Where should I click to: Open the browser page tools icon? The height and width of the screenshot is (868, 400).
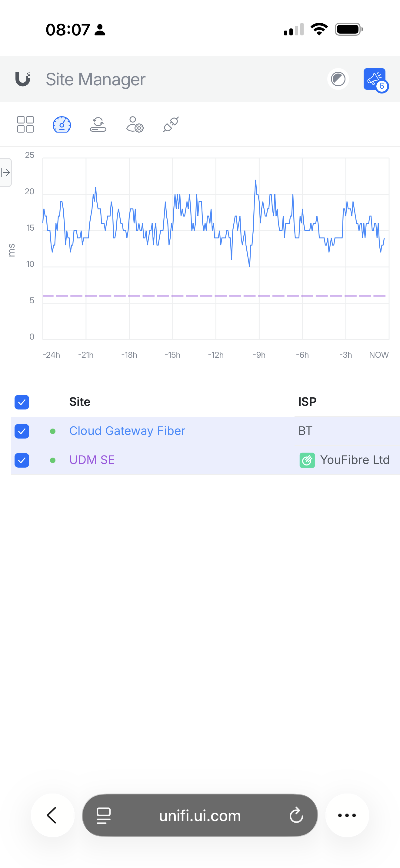point(104,815)
